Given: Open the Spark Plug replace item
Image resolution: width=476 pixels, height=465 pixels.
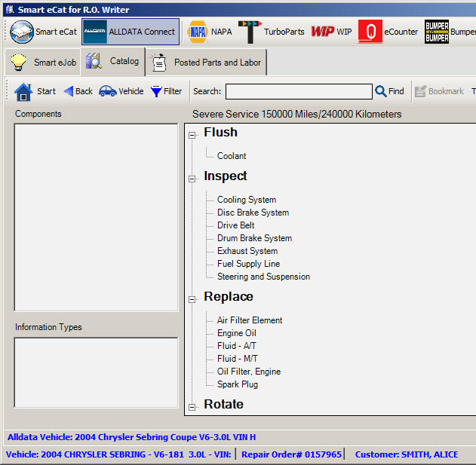Looking at the screenshot, I should click(x=237, y=384).
